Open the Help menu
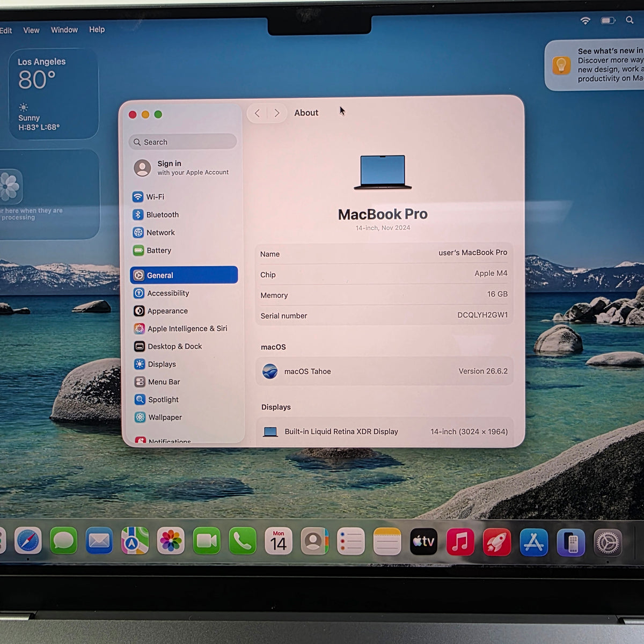 (97, 30)
